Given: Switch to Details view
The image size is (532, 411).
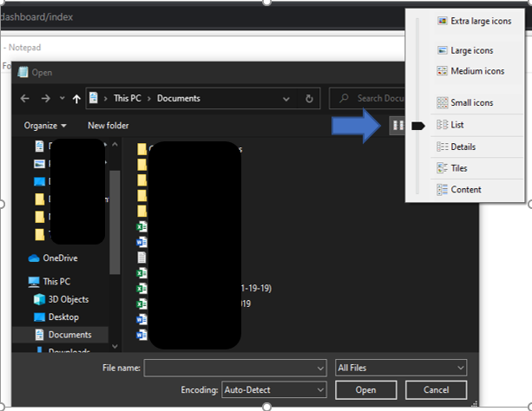Looking at the screenshot, I should pyautogui.click(x=456, y=147).
